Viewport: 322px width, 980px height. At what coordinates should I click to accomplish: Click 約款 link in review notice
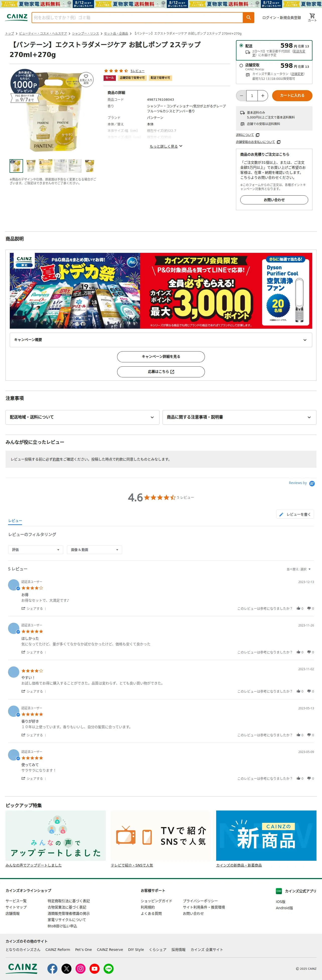point(56,459)
